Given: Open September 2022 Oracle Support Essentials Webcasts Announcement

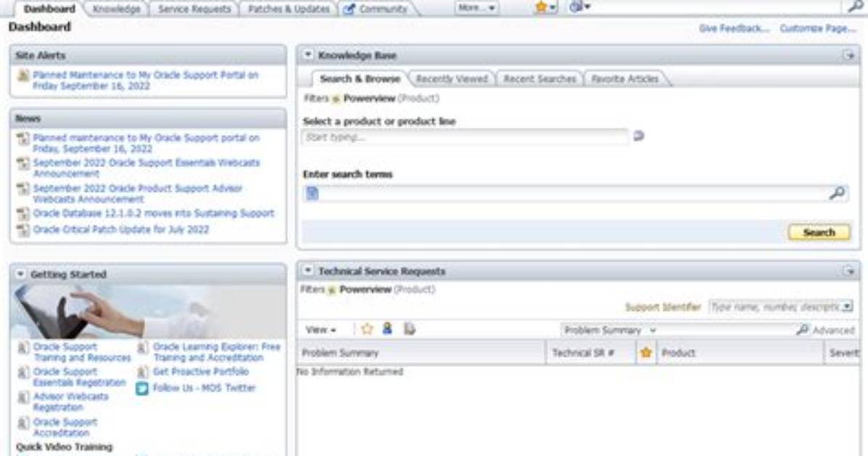Looking at the screenshot, I should tap(146, 168).
